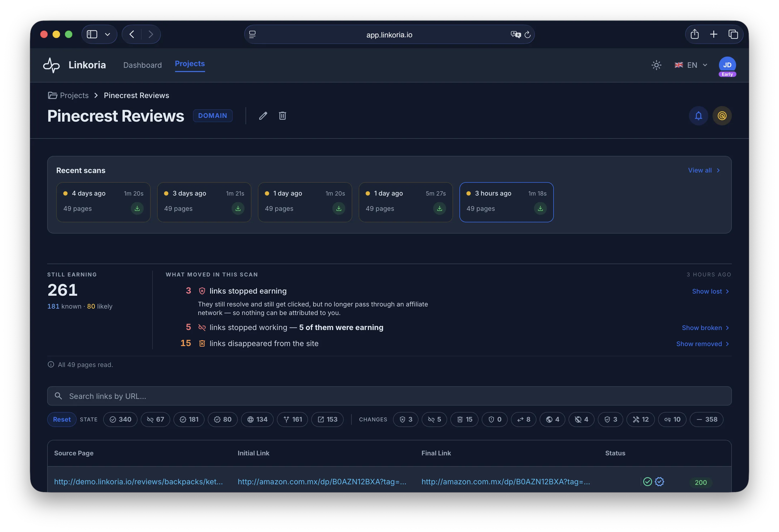The width and height of the screenshot is (779, 532).
Task: Go back with browser back arrow
Action: point(132,34)
